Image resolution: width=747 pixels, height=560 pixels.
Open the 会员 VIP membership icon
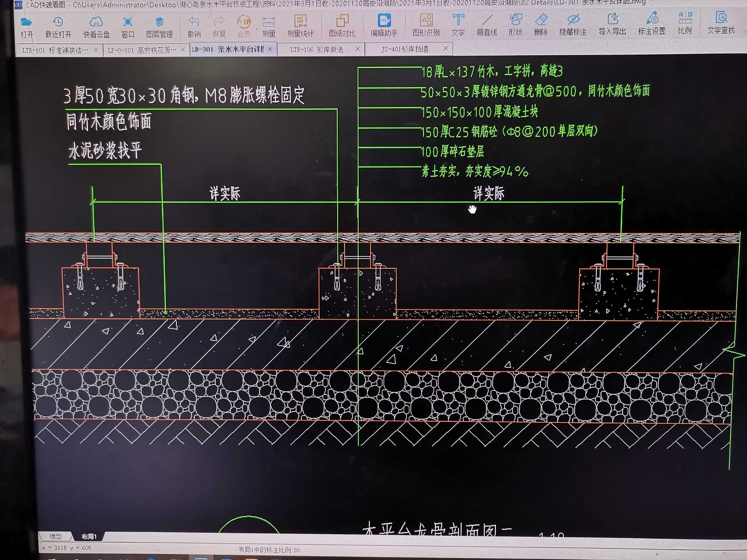pos(244,27)
